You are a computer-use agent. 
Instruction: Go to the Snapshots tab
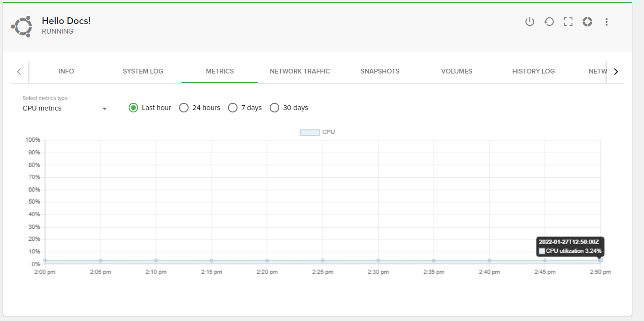[380, 71]
